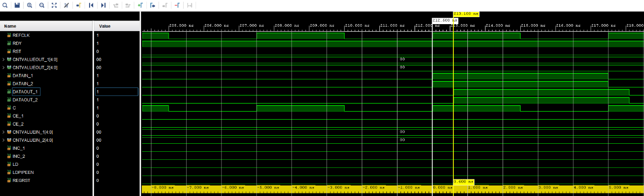Screen dimensions: 644x196
Task: Select the DATAOUT_1 signal
Action: click(25, 91)
